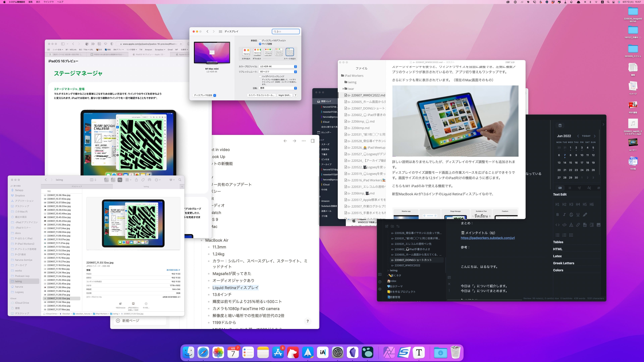The height and width of the screenshot is (362, 644).
Task: Click the Safari address bar
Action: coord(149,44)
